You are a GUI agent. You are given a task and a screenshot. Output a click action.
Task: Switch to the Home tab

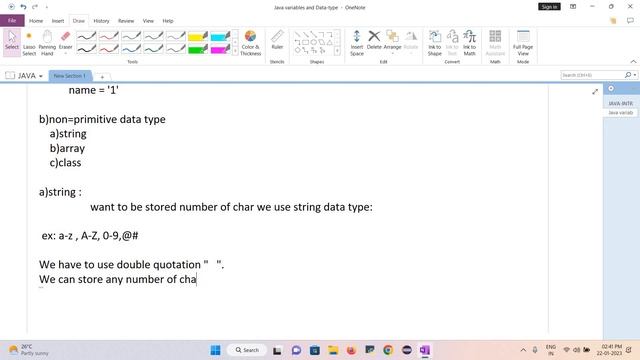point(36,21)
